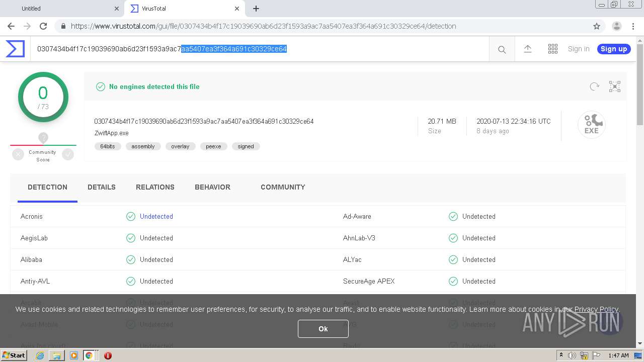Open the BEHAVIOR tab

pyautogui.click(x=212, y=187)
